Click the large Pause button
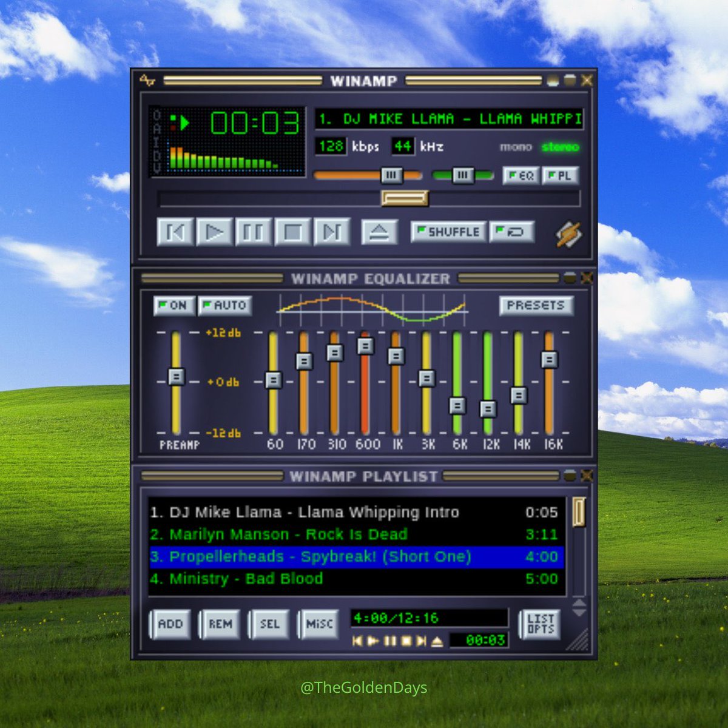728x728 pixels. (x=254, y=232)
